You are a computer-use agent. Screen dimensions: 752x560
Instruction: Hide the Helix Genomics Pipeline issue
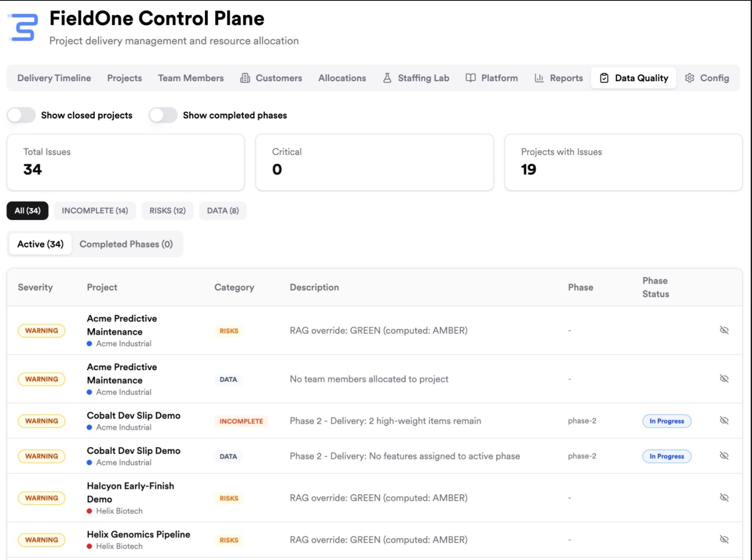(x=724, y=540)
